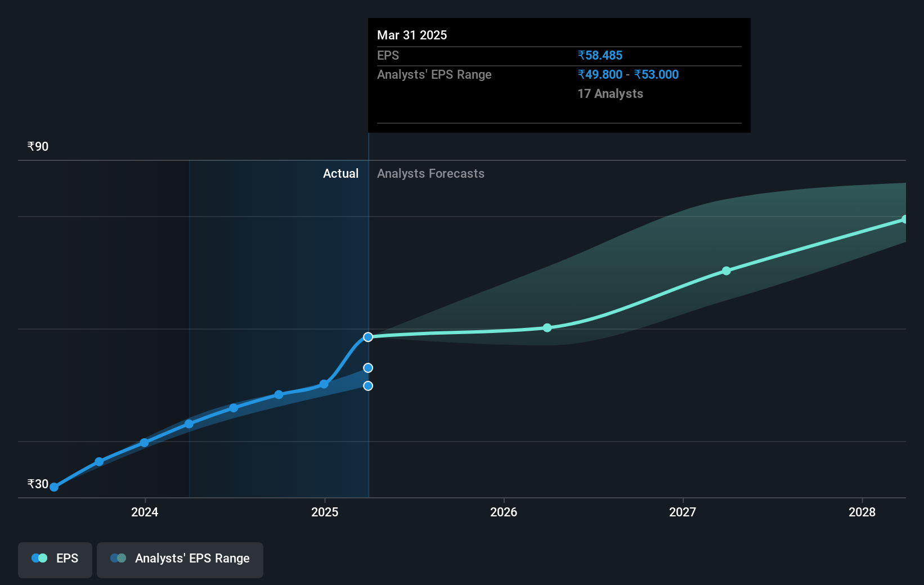The height and width of the screenshot is (585, 924).
Task: Click the 2025 x-axis label
Action: click(x=325, y=512)
